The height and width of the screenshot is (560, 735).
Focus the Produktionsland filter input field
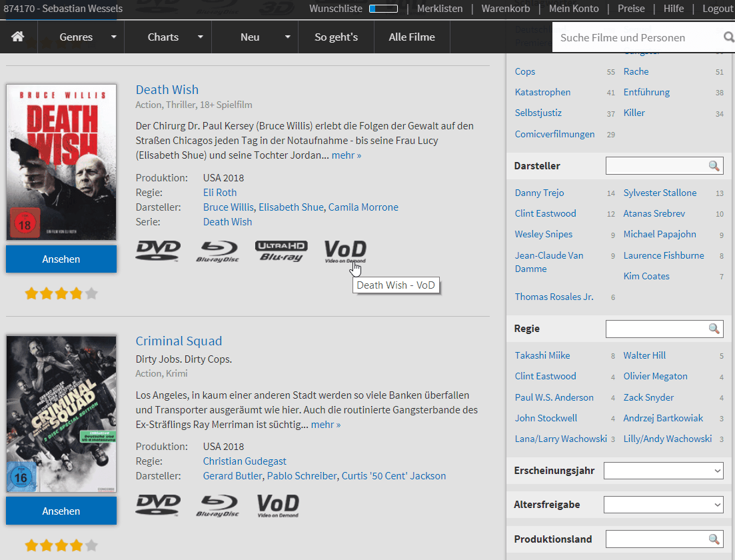point(664,539)
